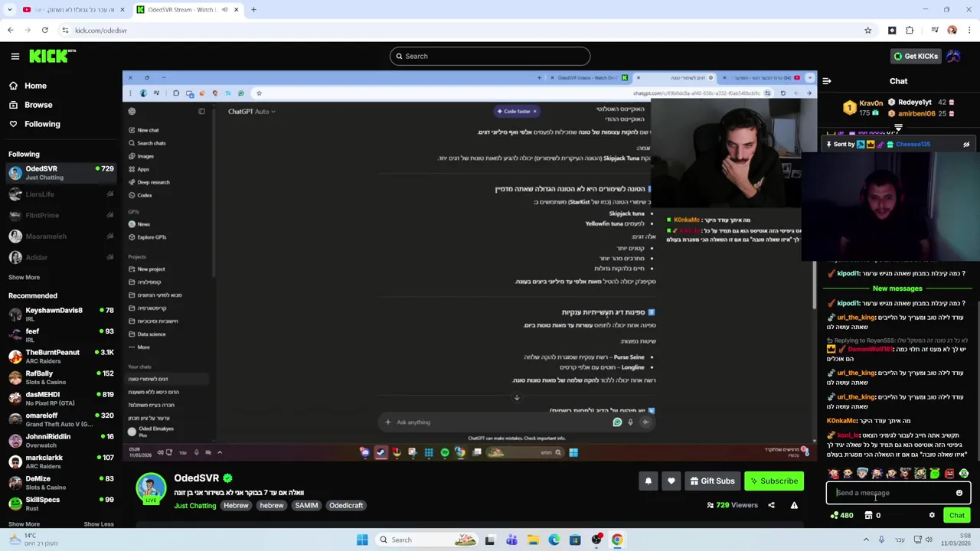
Task: Click the KICK logo
Action: 52,56
